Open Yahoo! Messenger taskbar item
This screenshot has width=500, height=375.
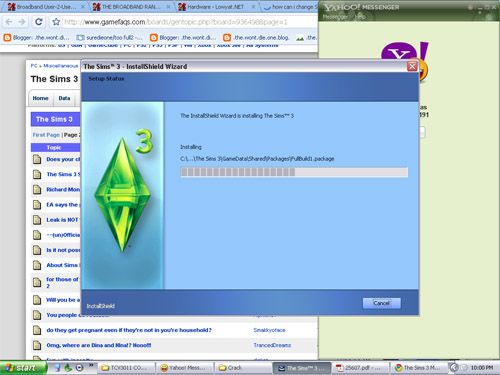185,368
